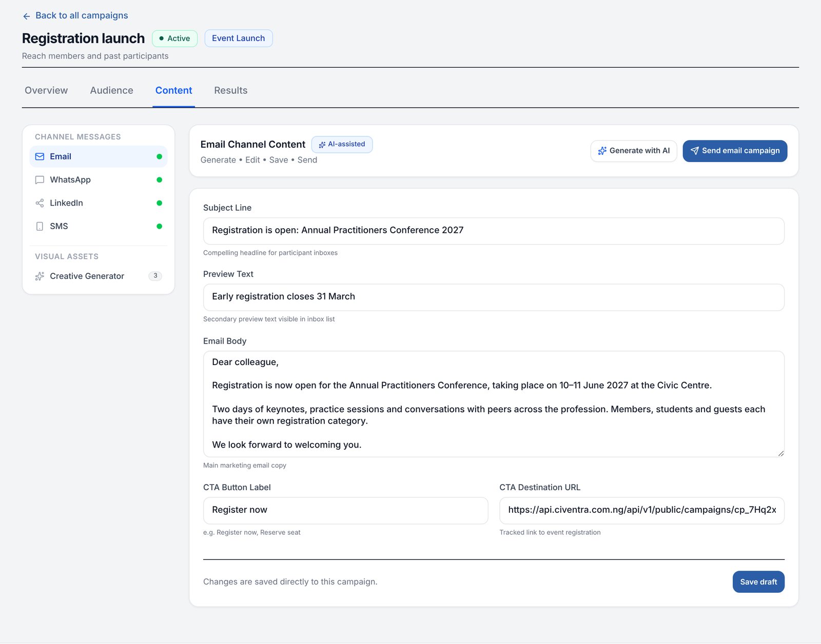Click 'Generate • Edit • Save • Send' subtitle
The image size is (821, 644).
tap(259, 160)
